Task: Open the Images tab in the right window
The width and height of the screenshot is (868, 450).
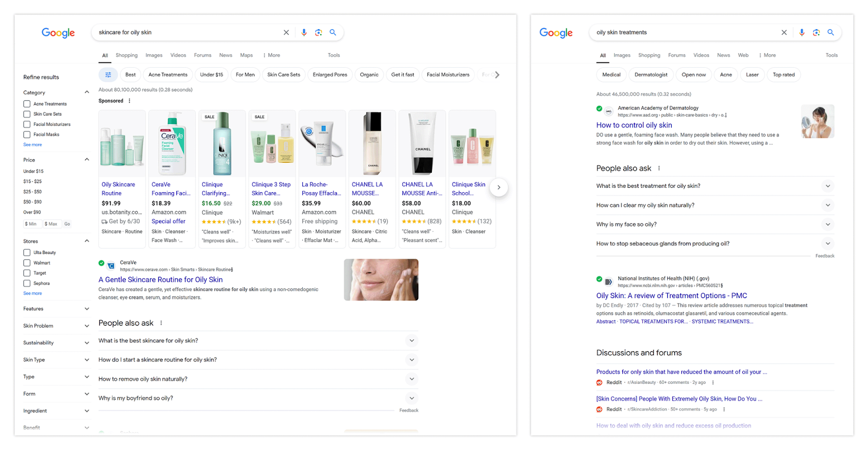Action: pyautogui.click(x=622, y=55)
